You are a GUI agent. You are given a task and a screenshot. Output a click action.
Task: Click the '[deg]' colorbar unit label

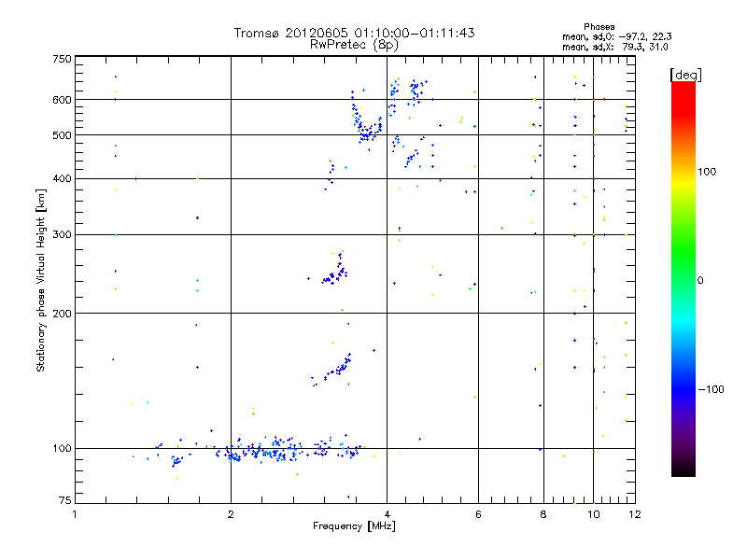685,75
